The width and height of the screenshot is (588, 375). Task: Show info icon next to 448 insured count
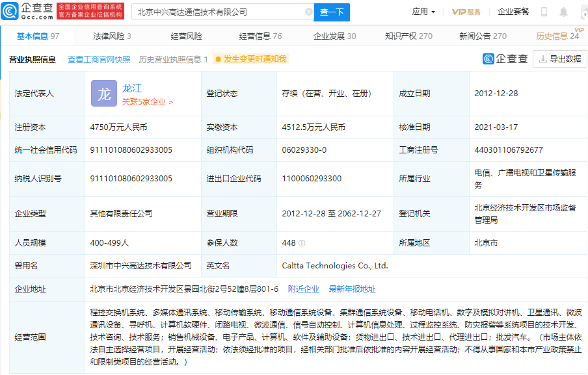tap(302, 243)
